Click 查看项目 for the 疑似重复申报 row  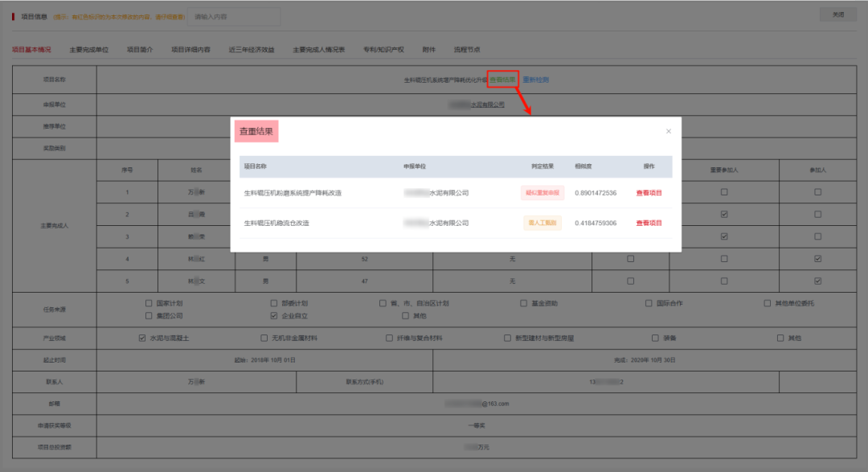pyautogui.click(x=649, y=193)
